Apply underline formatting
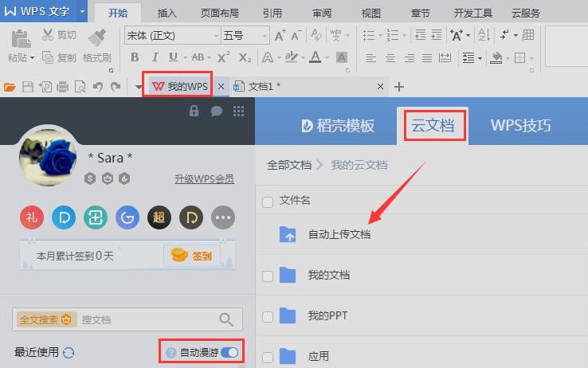Screen dimensions: 588x368 pos(173,57)
